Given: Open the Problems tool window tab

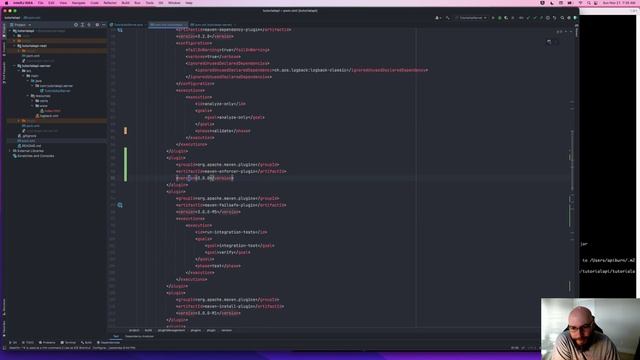Looking at the screenshot, I should click(47, 342).
